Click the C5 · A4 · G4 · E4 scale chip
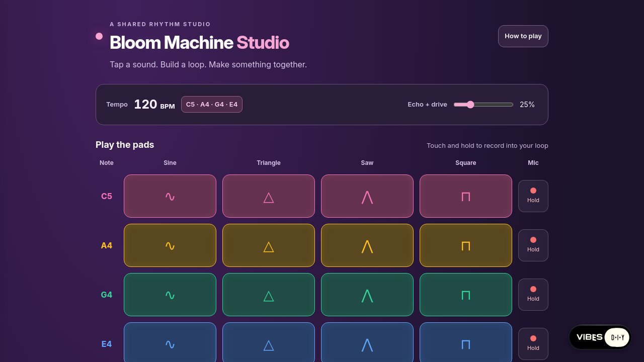This screenshot has height=362, width=644. click(212, 105)
